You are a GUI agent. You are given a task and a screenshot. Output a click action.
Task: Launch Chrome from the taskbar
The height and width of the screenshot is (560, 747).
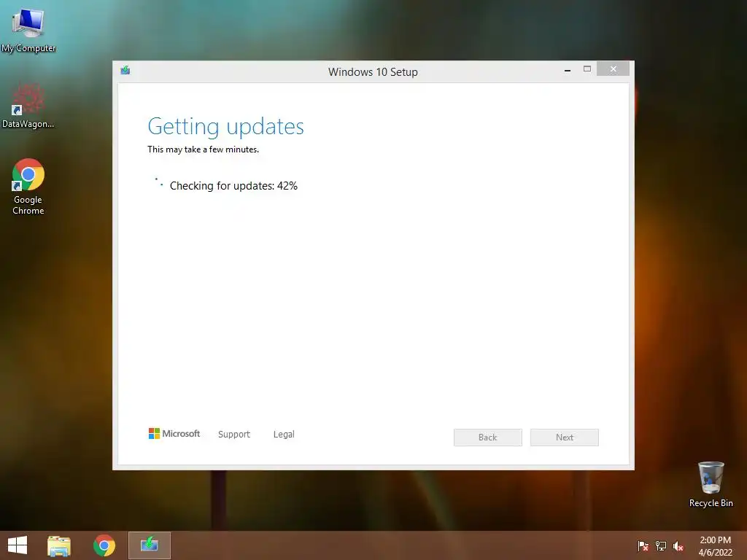(104, 545)
